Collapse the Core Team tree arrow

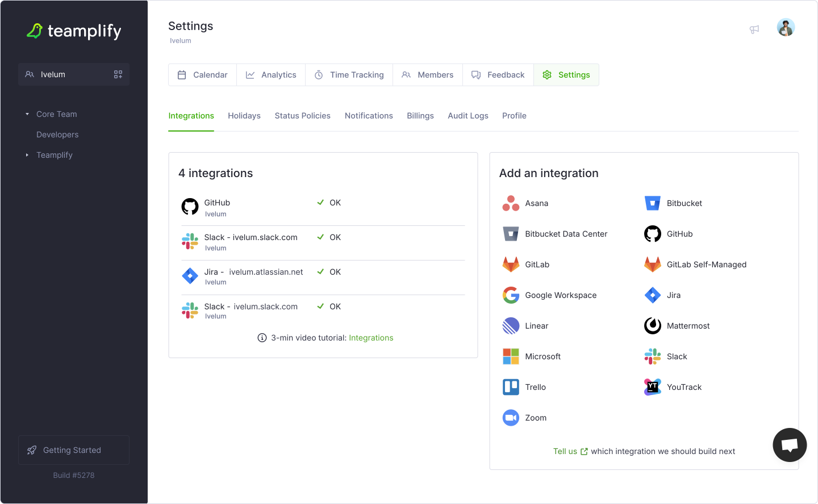[x=27, y=114]
